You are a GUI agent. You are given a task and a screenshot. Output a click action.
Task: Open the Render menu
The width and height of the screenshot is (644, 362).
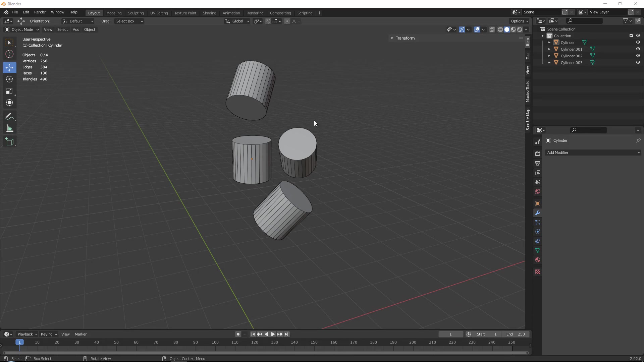tap(40, 12)
